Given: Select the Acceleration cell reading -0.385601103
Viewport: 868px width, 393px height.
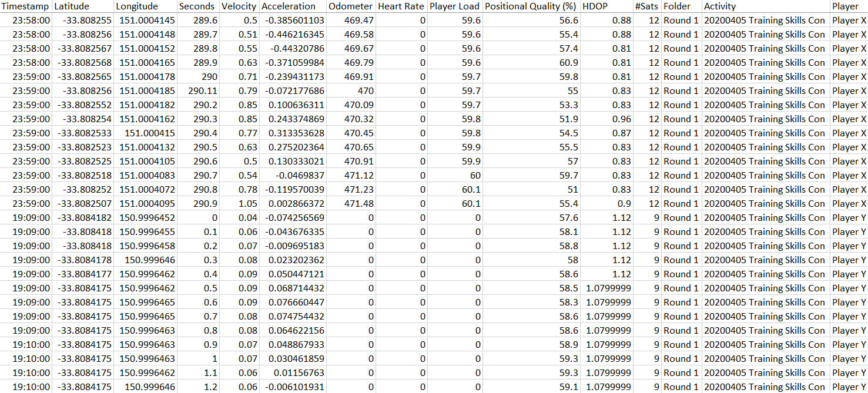Looking at the screenshot, I should click(294, 21).
